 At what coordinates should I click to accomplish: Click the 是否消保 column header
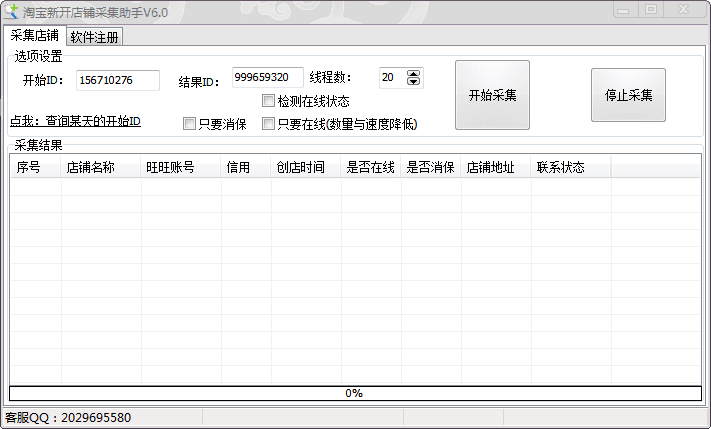click(430, 167)
